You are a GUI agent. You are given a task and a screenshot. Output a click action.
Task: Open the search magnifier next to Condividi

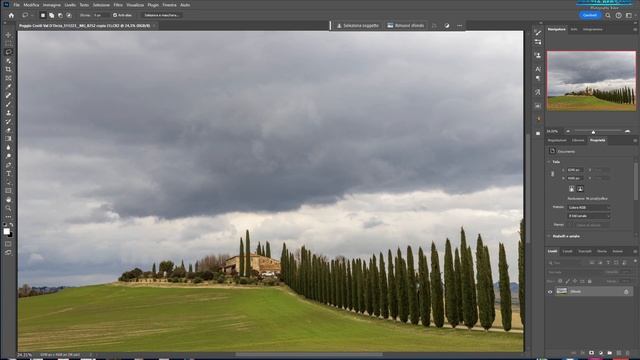(x=608, y=15)
